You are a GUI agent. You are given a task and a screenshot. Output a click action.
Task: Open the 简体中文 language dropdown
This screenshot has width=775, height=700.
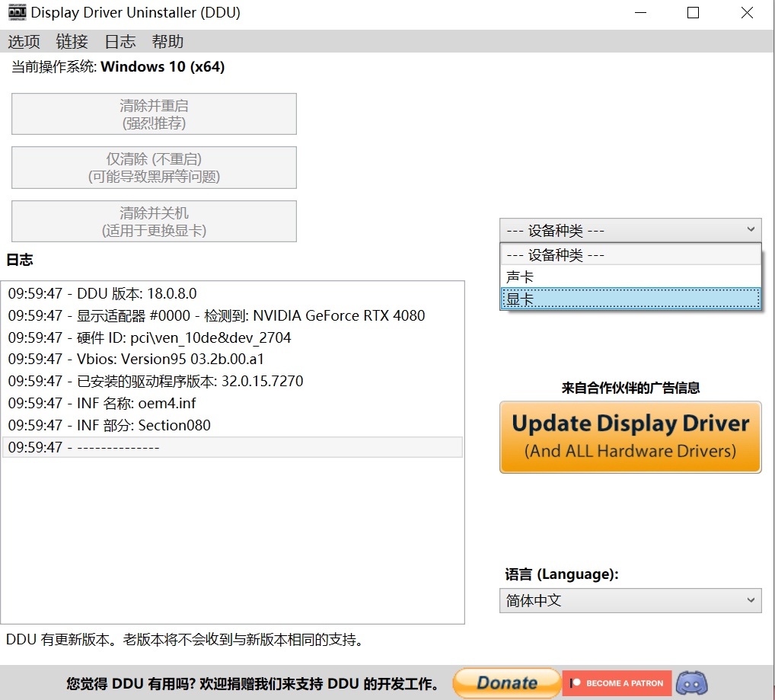(x=630, y=601)
